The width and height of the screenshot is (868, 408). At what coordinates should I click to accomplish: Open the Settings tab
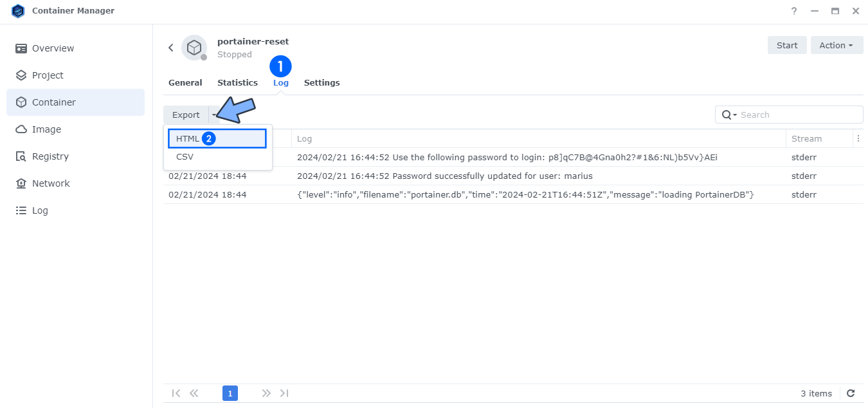click(x=321, y=82)
